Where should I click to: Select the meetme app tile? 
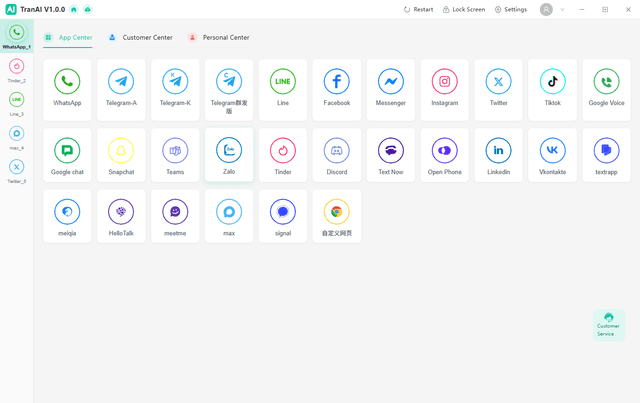175,216
